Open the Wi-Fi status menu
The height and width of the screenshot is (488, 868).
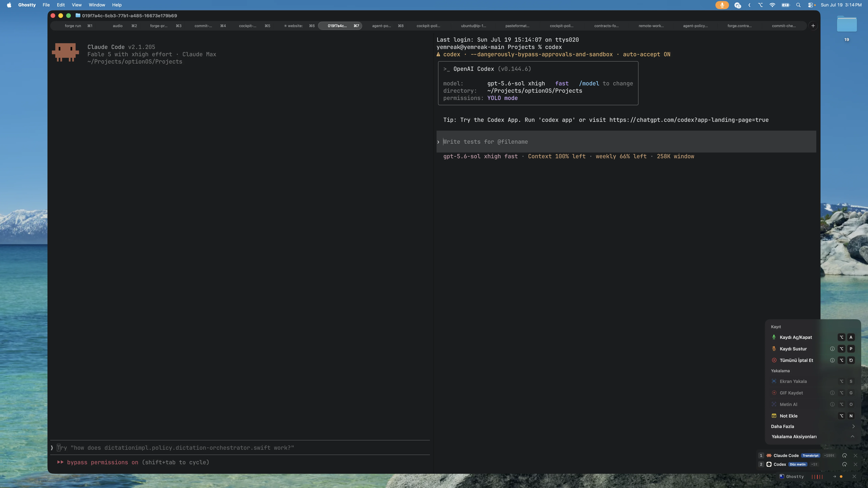coord(772,5)
